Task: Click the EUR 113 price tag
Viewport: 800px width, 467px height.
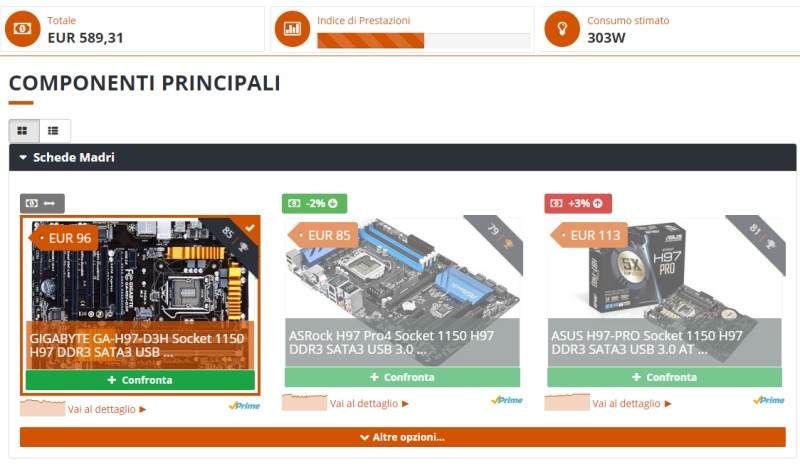Action: 589,235
